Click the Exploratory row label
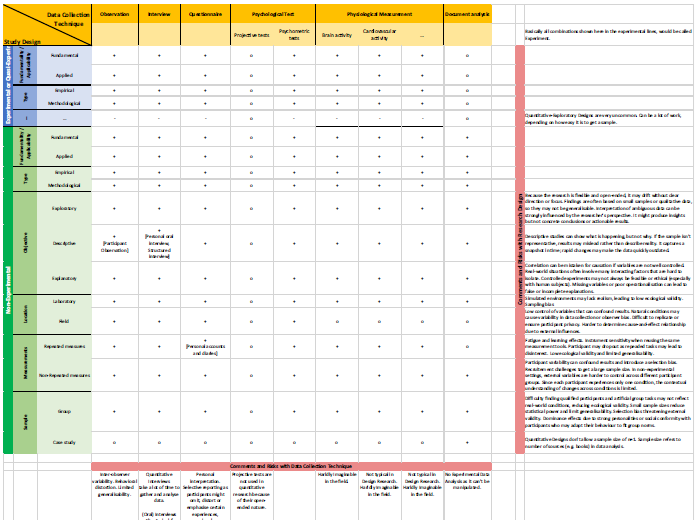Viewport: 700px width, 529px height. click(64, 208)
